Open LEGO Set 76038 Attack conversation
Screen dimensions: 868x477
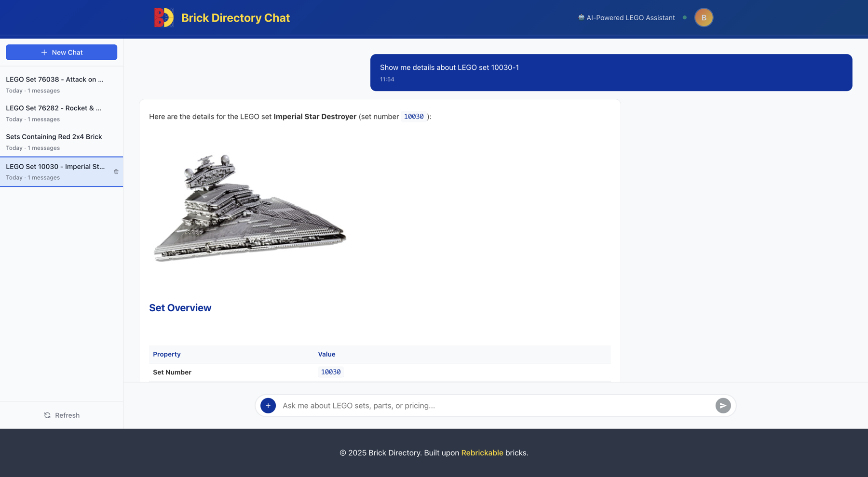coord(54,84)
